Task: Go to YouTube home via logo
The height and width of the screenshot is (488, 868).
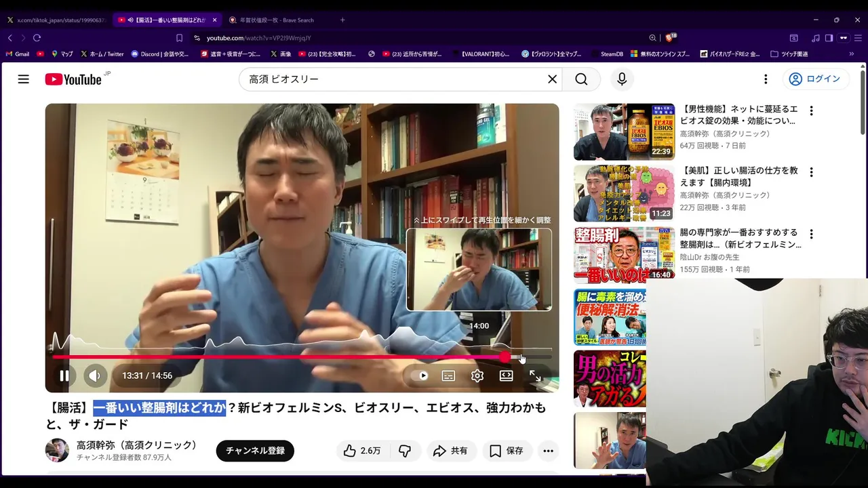Action: click(x=73, y=79)
